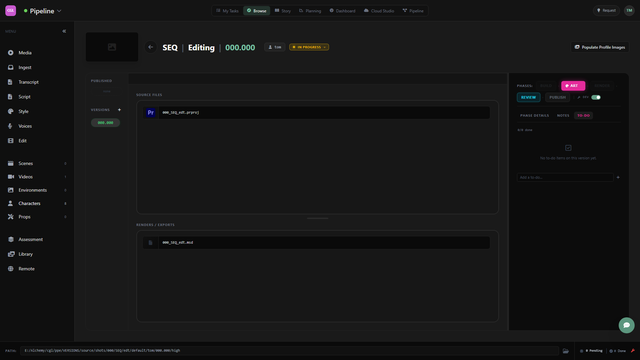Select the PHASE DETAILS tab
The height and width of the screenshot is (360, 640).
tap(534, 116)
